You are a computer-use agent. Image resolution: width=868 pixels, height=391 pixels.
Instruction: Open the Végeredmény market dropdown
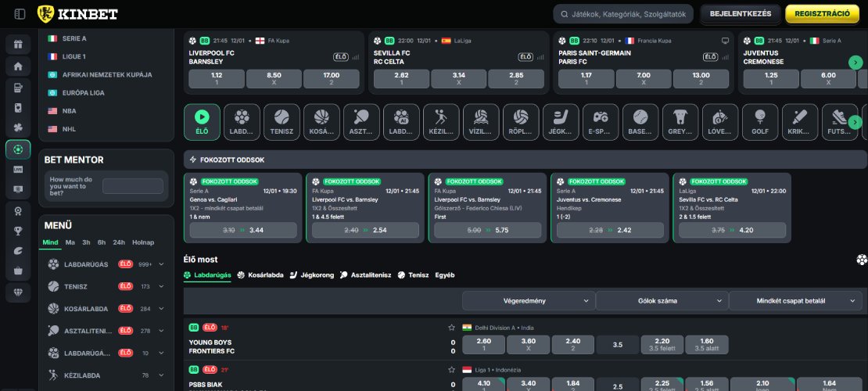529,301
